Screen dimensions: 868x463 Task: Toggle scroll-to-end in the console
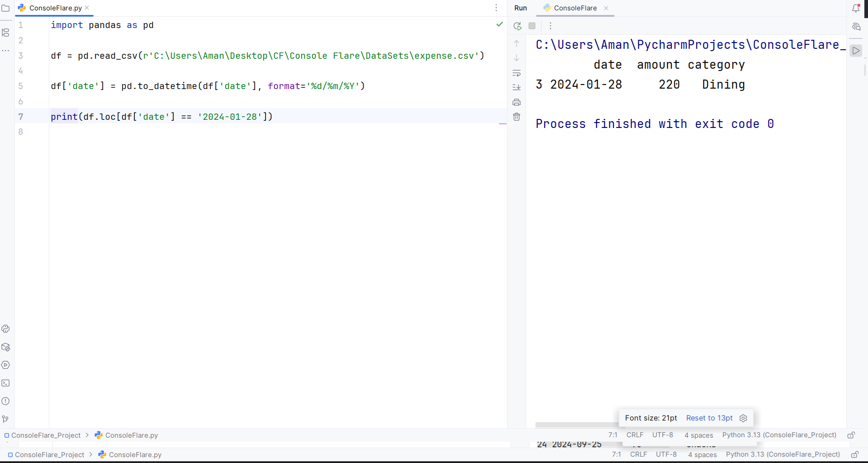point(517,87)
